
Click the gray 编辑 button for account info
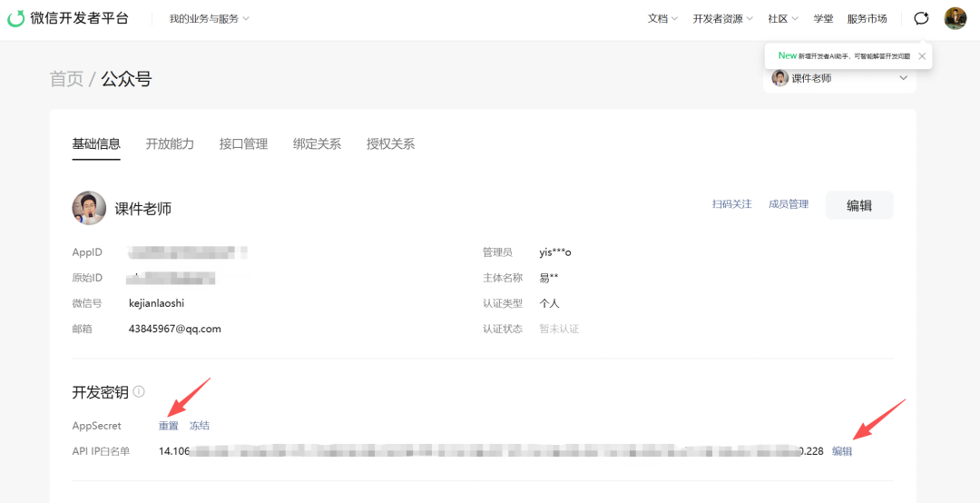(859, 205)
